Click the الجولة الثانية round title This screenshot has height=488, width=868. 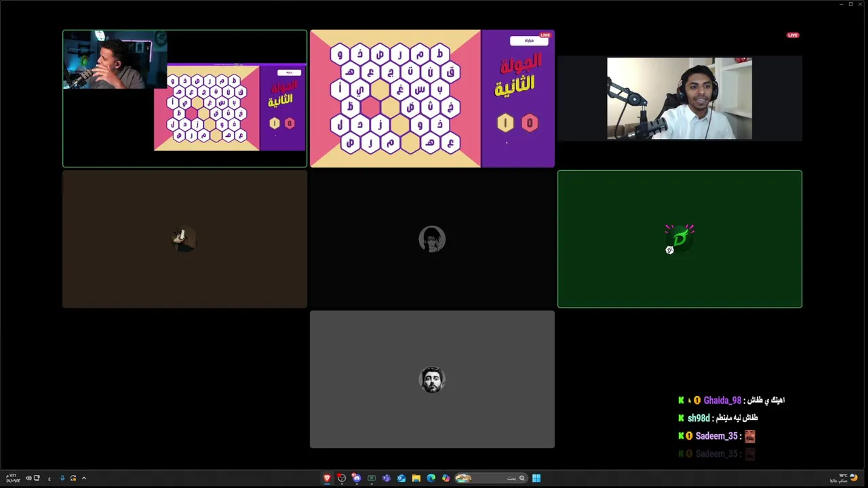[518, 75]
